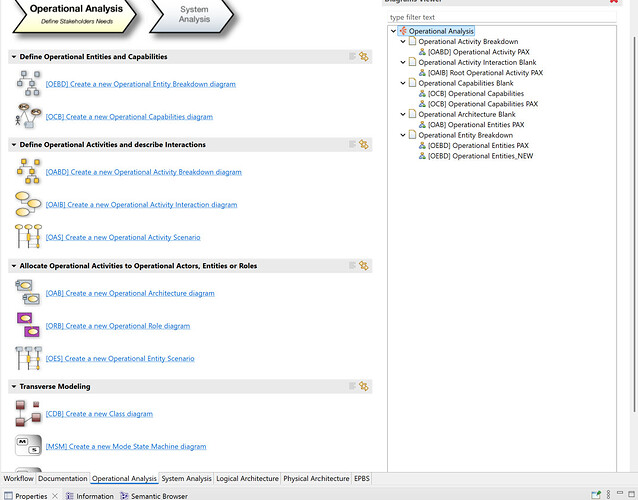Click the Operational Capabilities diagram icon
Image resolution: width=638 pixels, height=500 pixels.
pyautogui.click(x=28, y=116)
